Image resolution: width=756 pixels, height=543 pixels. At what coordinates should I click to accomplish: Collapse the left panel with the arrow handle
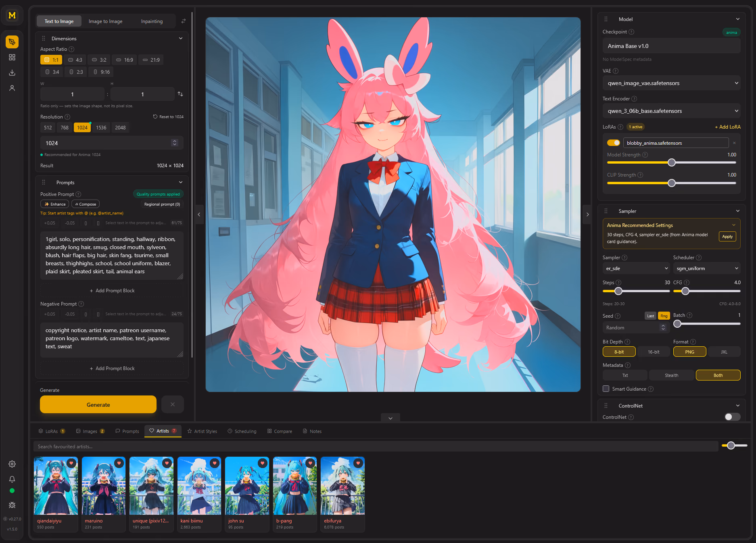coord(199,214)
